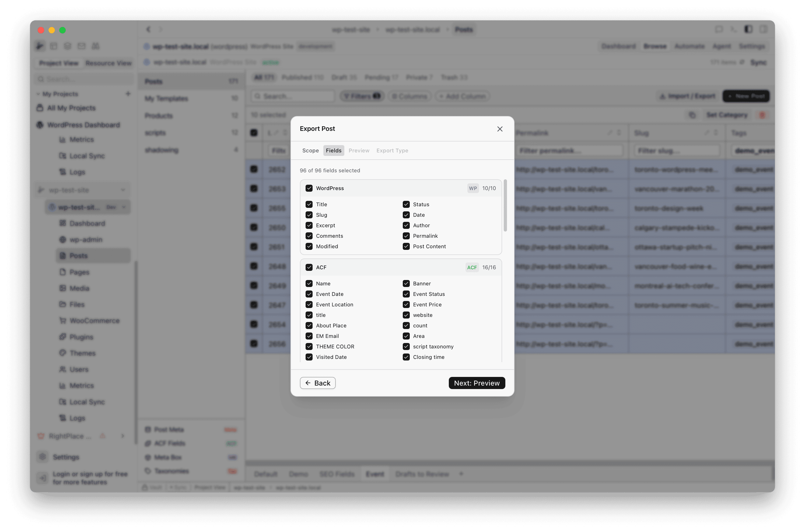Click the All My Projects briefcase icon

click(x=40, y=108)
